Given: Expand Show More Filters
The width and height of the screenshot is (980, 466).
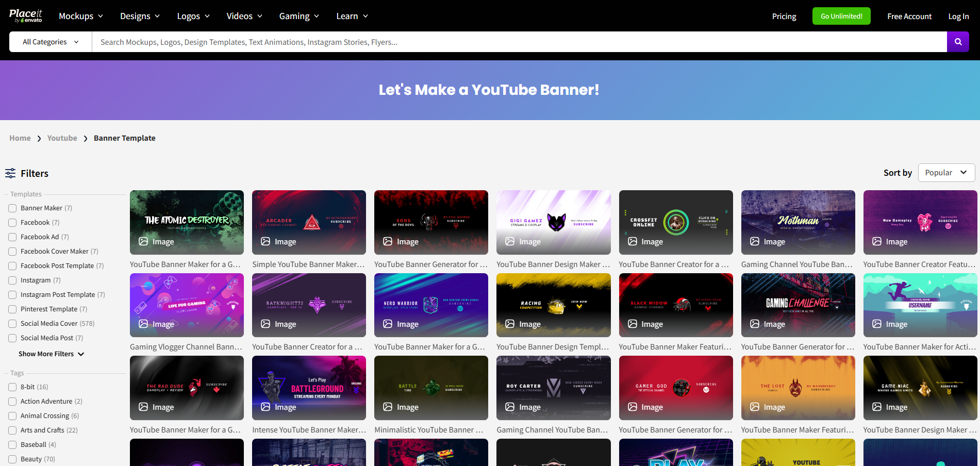Looking at the screenshot, I should (x=51, y=354).
